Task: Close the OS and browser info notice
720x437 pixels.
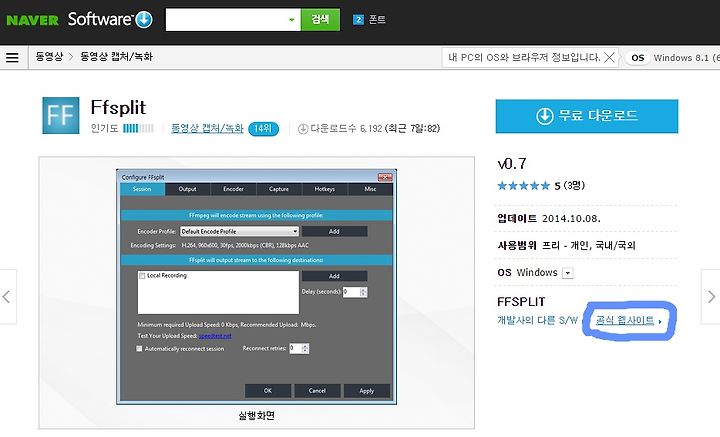Action: (609, 57)
